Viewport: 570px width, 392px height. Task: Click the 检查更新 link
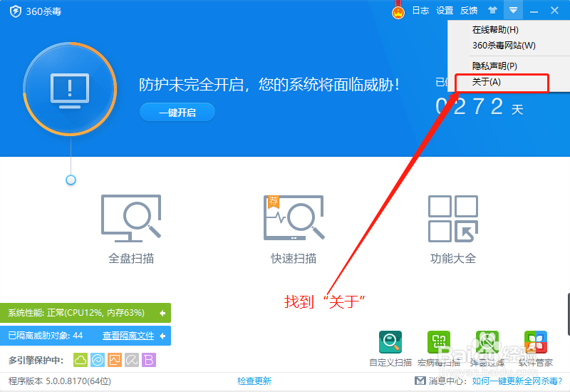[254, 381]
